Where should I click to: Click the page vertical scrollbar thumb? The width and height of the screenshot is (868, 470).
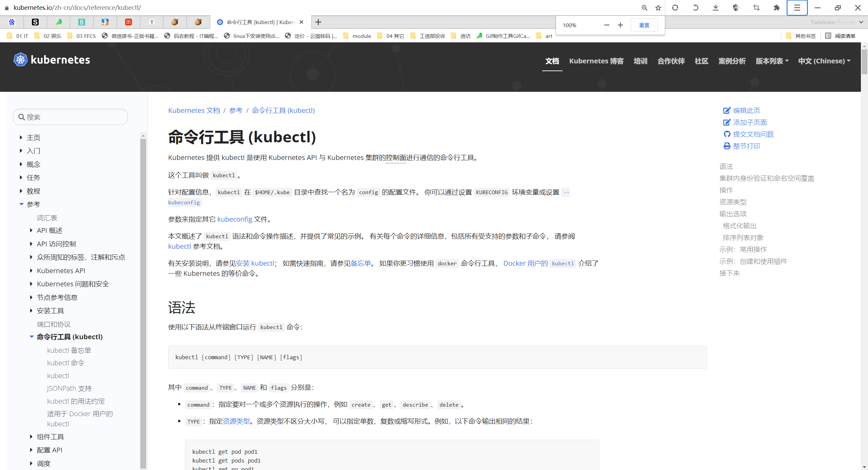pyautogui.click(x=864, y=62)
